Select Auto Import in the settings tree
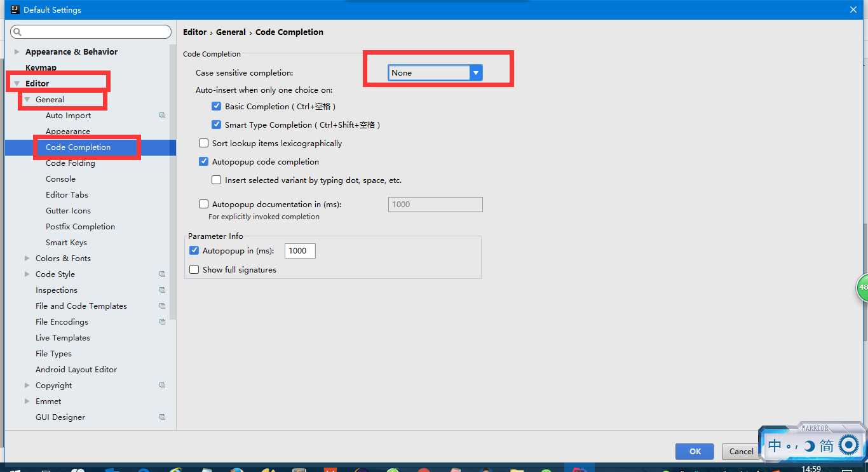868x472 pixels. [x=68, y=116]
